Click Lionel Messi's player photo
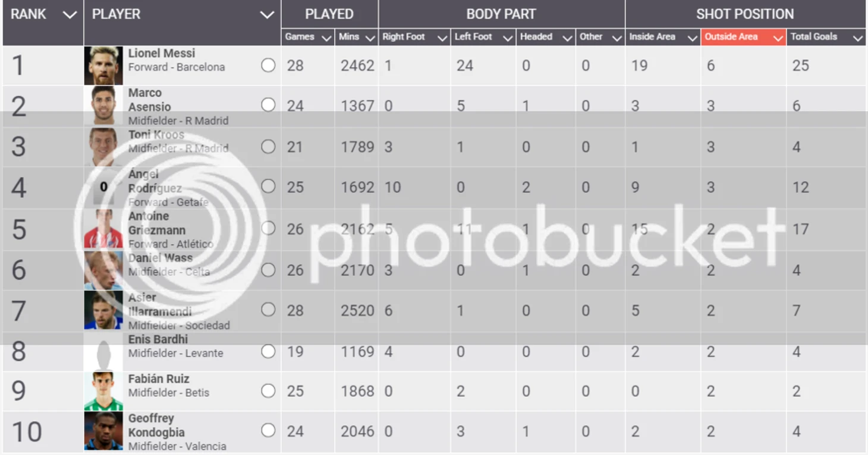The height and width of the screenshot is (455, 868). (x=103, y=65)
